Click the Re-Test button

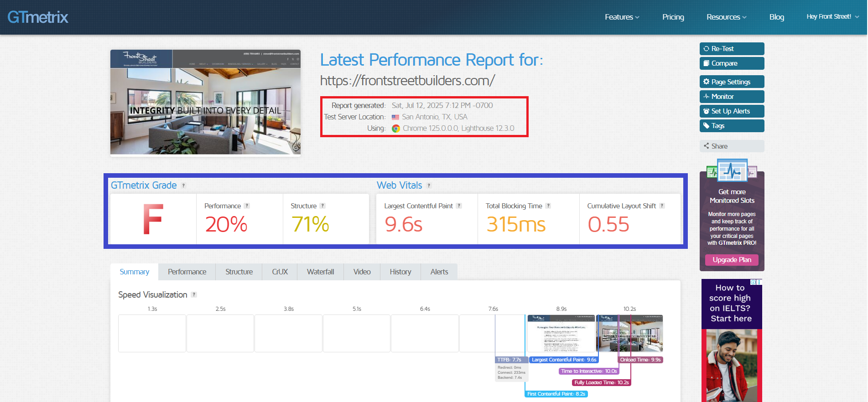(x=732, y=49)
